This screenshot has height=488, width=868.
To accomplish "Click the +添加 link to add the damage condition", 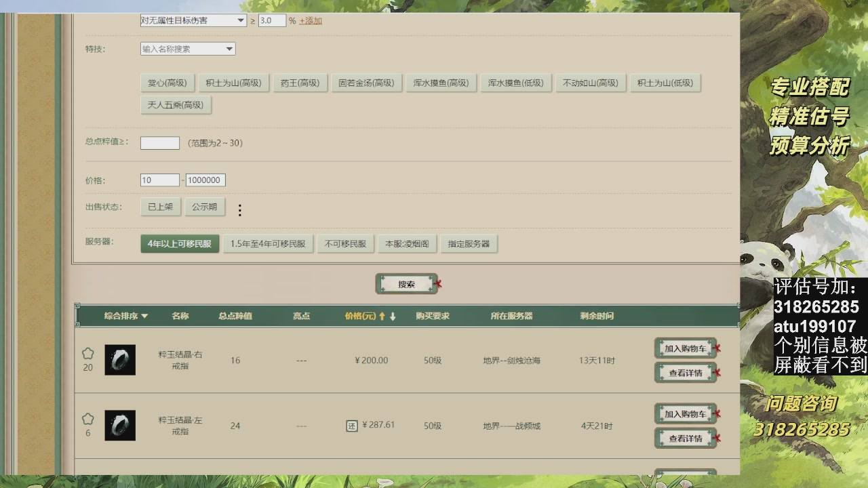I will coord(310,20).
